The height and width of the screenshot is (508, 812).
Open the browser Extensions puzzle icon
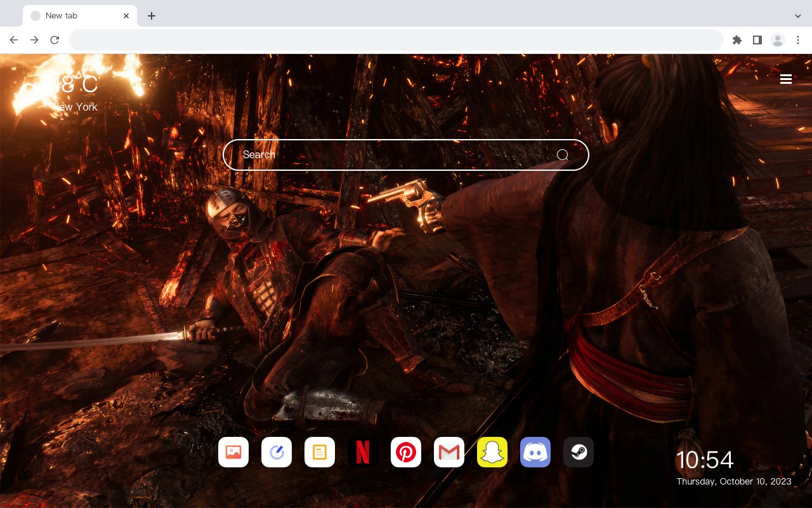point(737,40)
